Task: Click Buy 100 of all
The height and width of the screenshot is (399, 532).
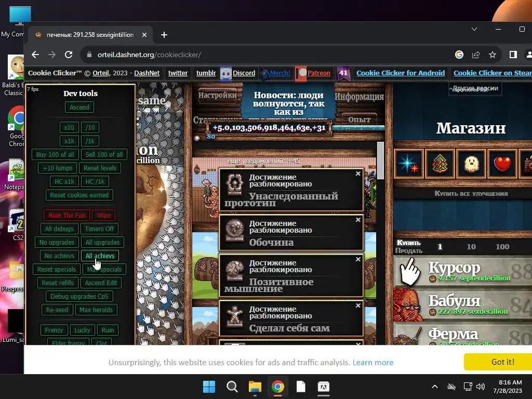Action: click(x=55, y=154)
